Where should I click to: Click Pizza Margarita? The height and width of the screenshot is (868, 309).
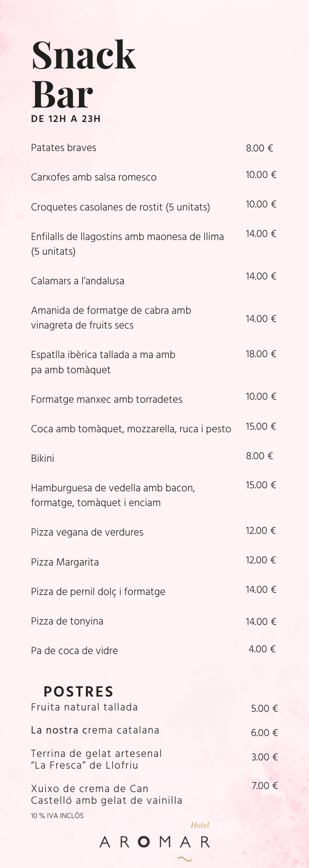(x=65, y=562)
